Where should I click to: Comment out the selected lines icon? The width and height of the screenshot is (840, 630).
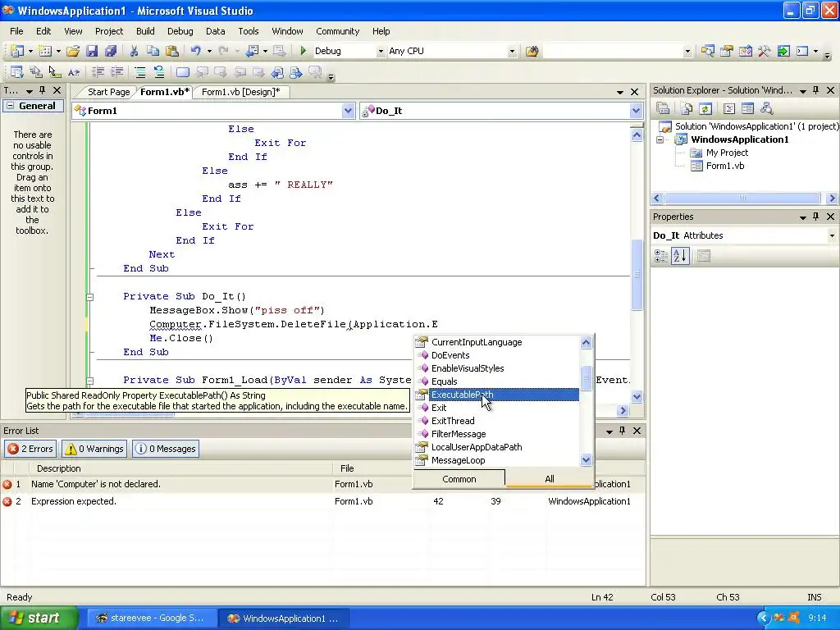point(139,72)
